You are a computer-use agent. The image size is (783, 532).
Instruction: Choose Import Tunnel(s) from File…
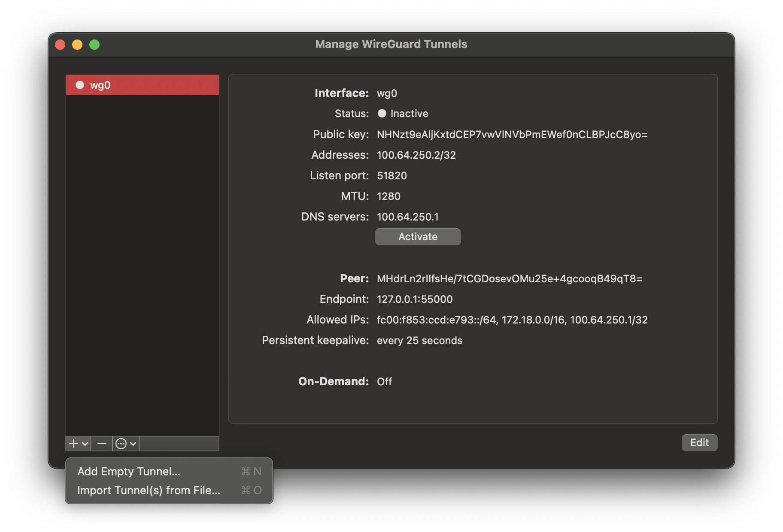tap(169, 490)
